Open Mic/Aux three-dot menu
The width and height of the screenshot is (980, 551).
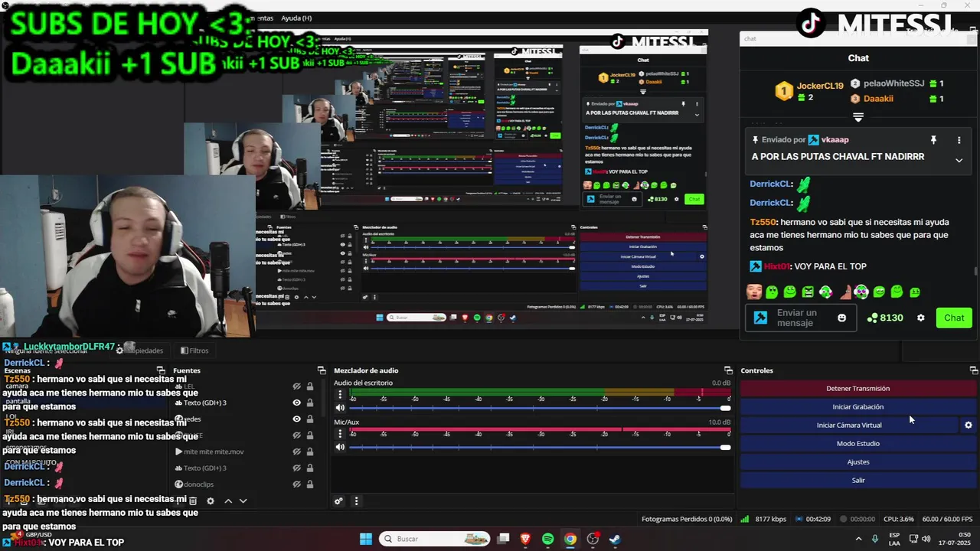coord(341,434)
